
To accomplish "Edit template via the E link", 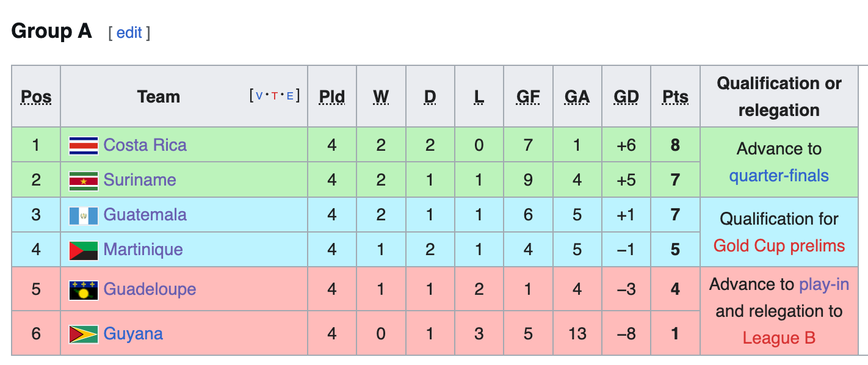I will pos(290,96).
